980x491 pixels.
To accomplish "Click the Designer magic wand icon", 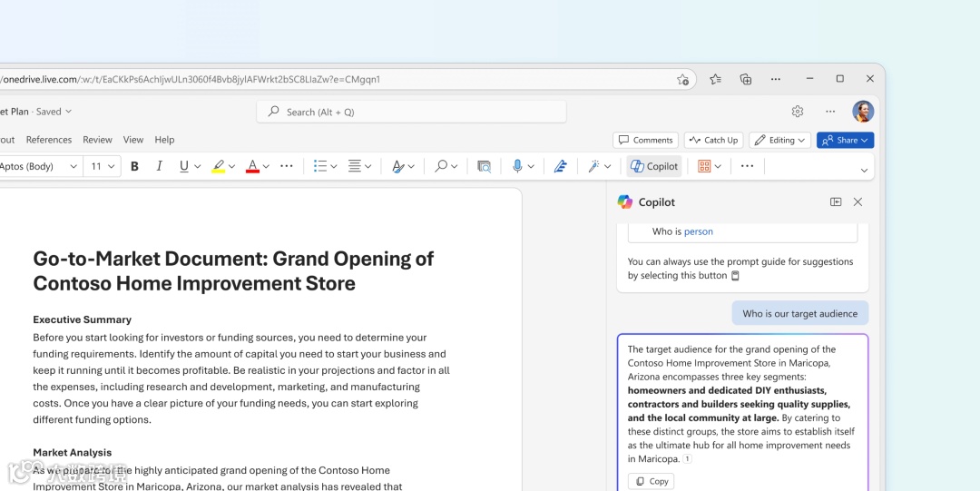I will click(593, 166).
